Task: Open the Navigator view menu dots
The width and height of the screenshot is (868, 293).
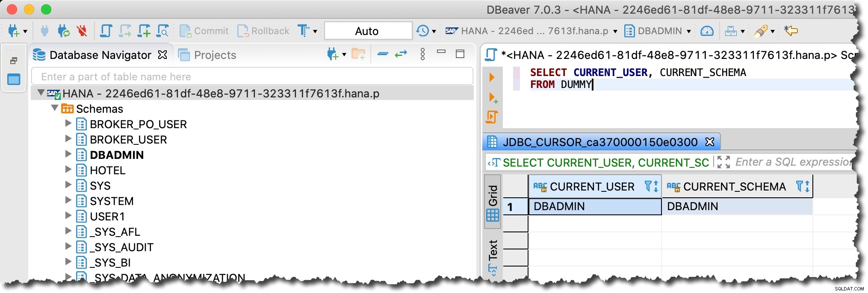Action: [x=422, y=54]
